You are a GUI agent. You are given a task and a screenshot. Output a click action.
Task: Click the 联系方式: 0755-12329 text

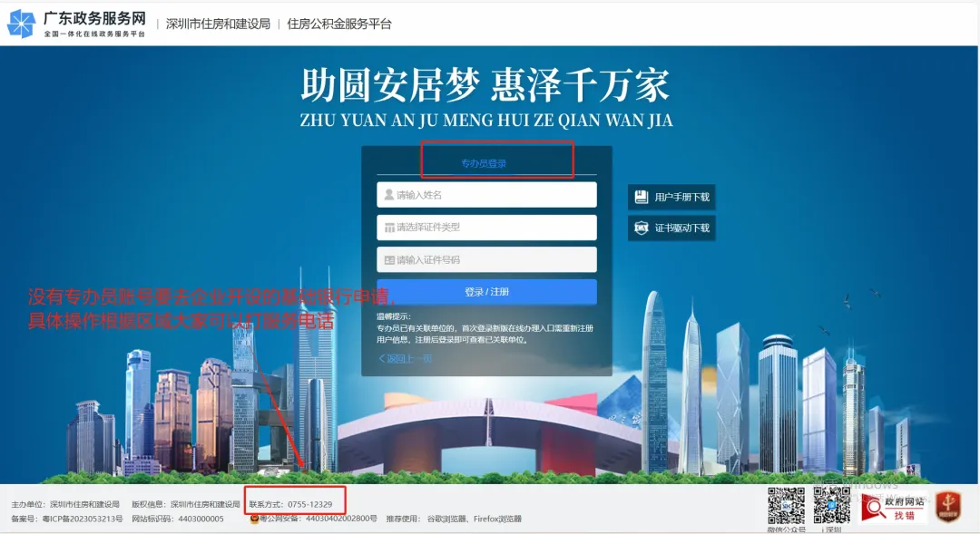tap(290, 504)
